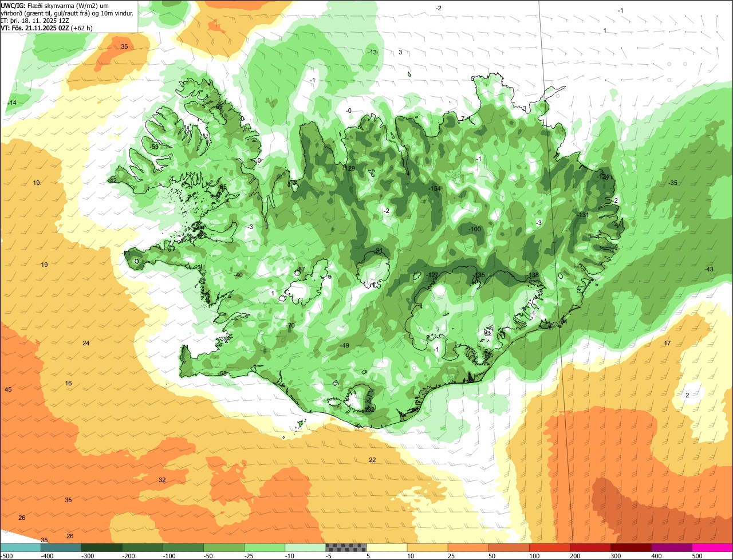Click the checkered -5 to 5 legend swatch
This screenshot has height=560, width=733.
[x=346, y=547]
